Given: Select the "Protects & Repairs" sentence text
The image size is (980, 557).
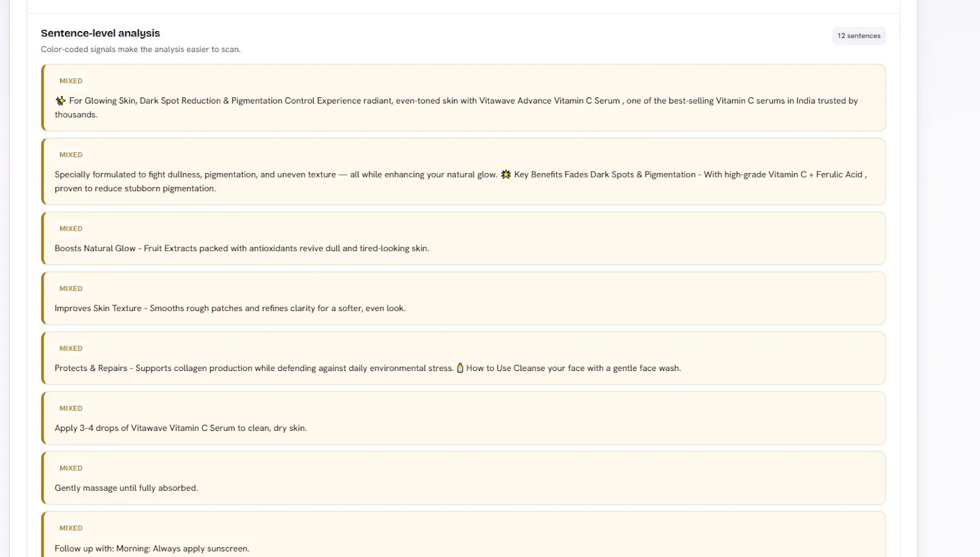Looking at the screenshot, I should click(367, 368).
